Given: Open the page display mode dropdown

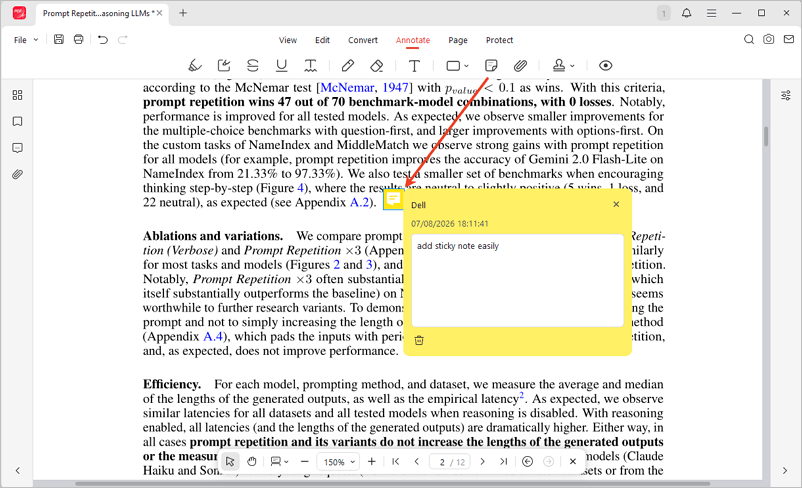Looking at the screenshot, I should (x=279, y=461).
